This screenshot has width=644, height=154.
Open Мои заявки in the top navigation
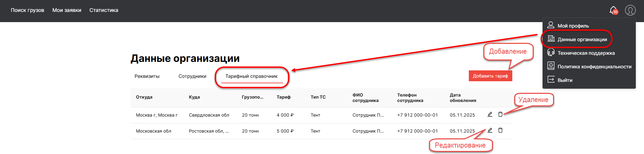(x=67, y=10)
